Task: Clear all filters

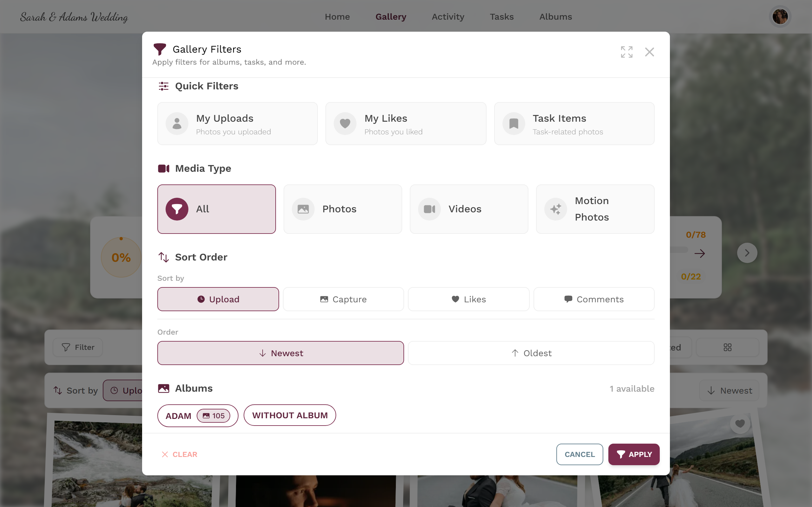Action: coord(180,454)
